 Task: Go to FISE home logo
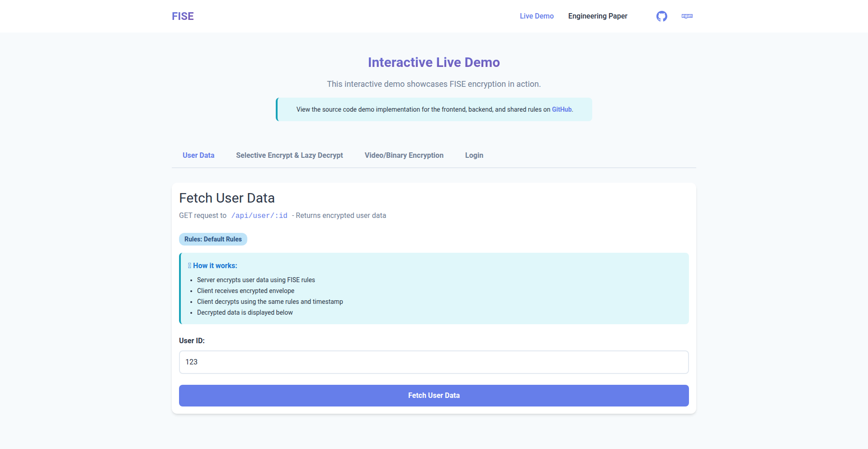(183, 16)
